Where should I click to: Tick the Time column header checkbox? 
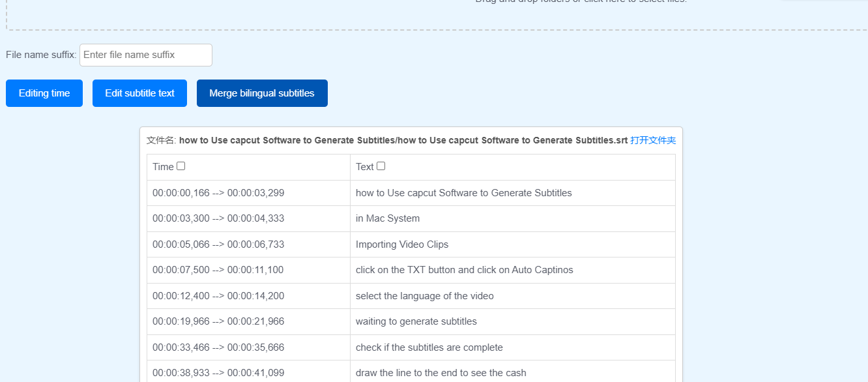tap(181, 166)
